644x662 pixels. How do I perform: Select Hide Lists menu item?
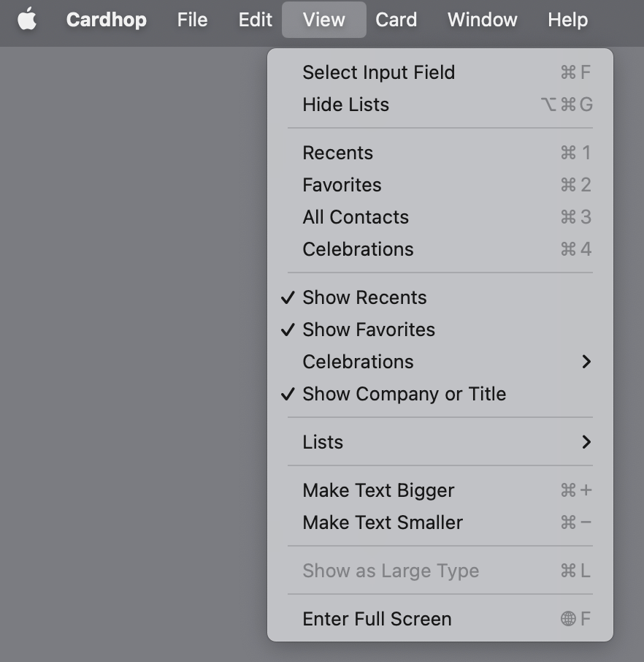(x=440, y=104)
